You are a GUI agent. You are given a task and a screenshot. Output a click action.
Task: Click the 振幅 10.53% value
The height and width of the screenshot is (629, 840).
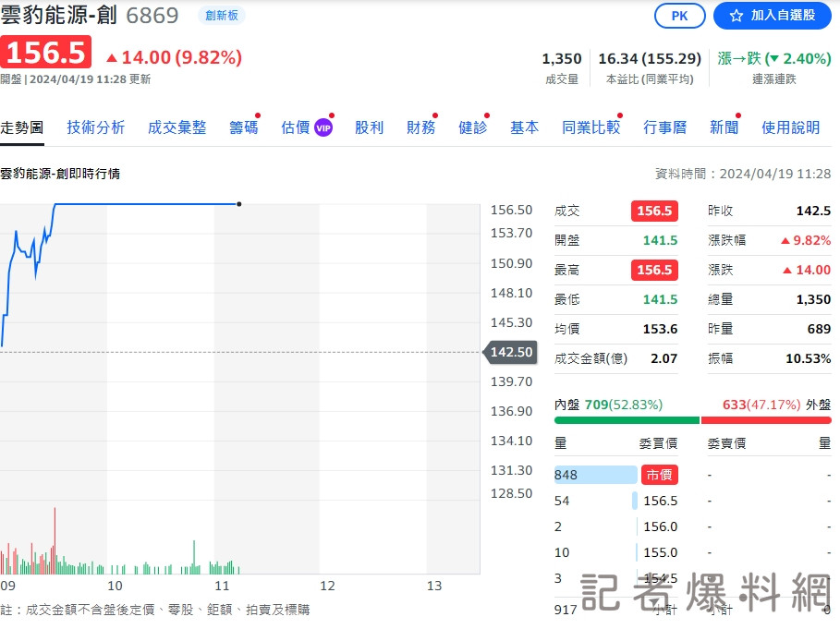[808, 358]
